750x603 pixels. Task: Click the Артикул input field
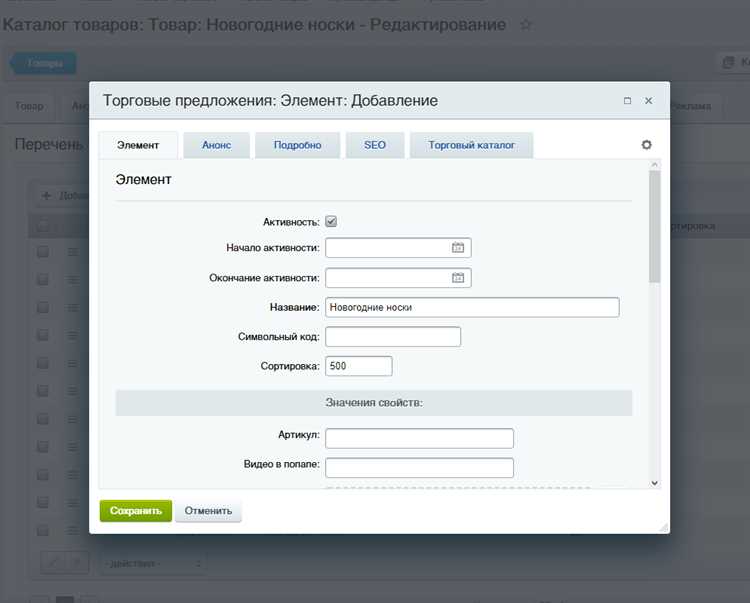click(419, 438)
